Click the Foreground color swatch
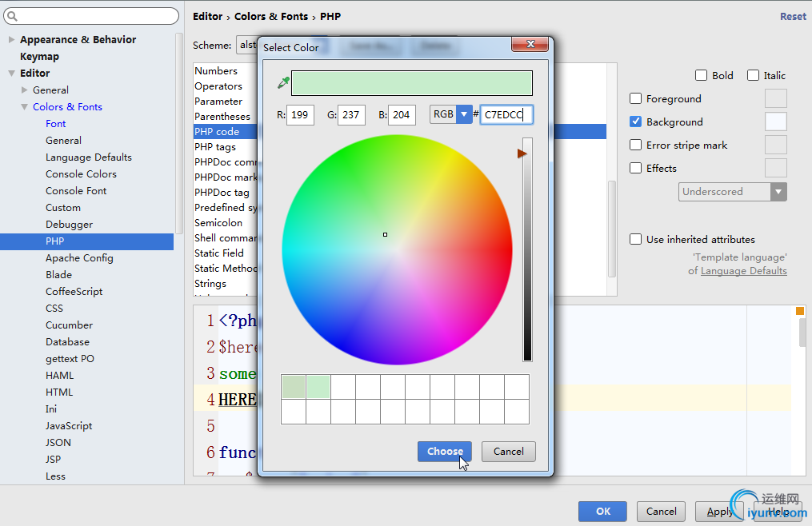Screen dimensions: 812x526 [x=776, y=98]
